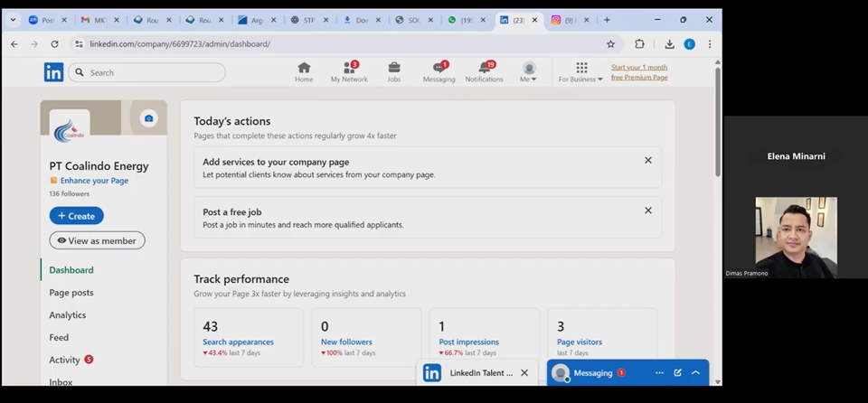
Task: Open the tab search dropdown arrow
Action: point(13,20)
